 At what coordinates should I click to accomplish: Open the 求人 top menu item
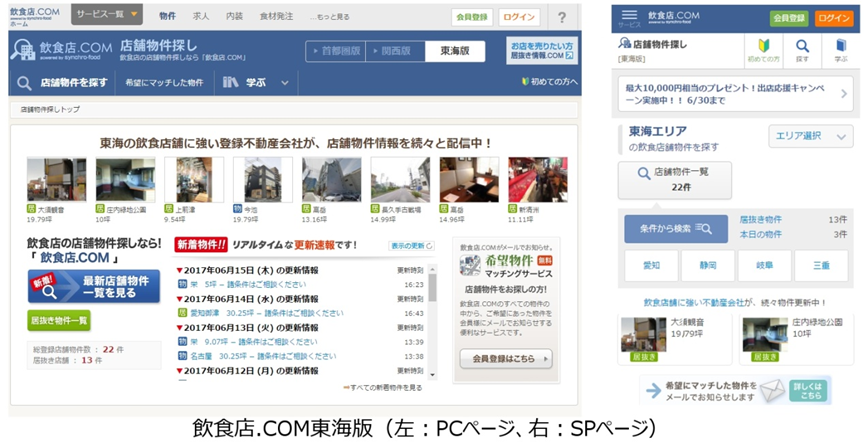200,16
